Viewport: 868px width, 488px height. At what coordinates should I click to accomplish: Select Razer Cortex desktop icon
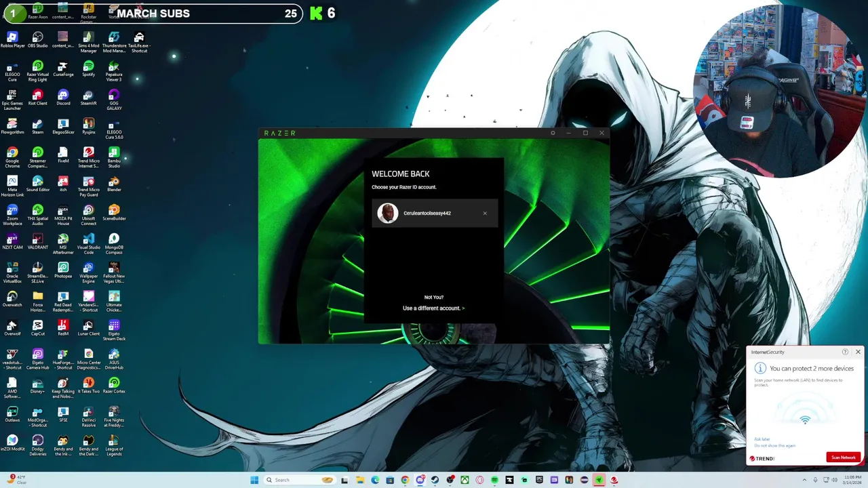[x=114, y=386]
